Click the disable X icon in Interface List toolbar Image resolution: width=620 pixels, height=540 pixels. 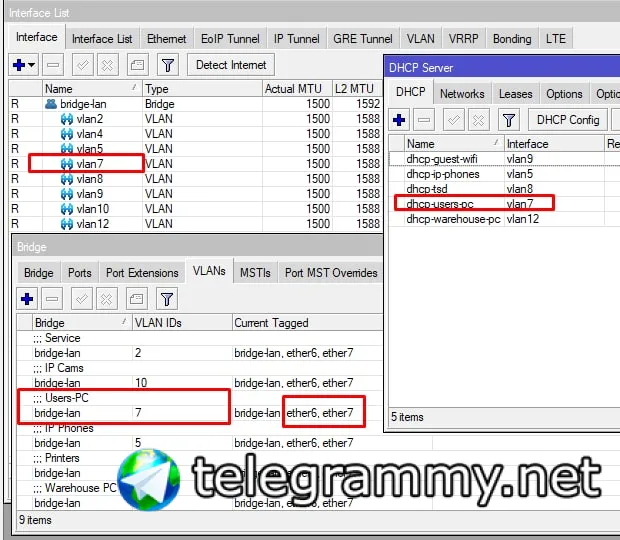[107, 65]
